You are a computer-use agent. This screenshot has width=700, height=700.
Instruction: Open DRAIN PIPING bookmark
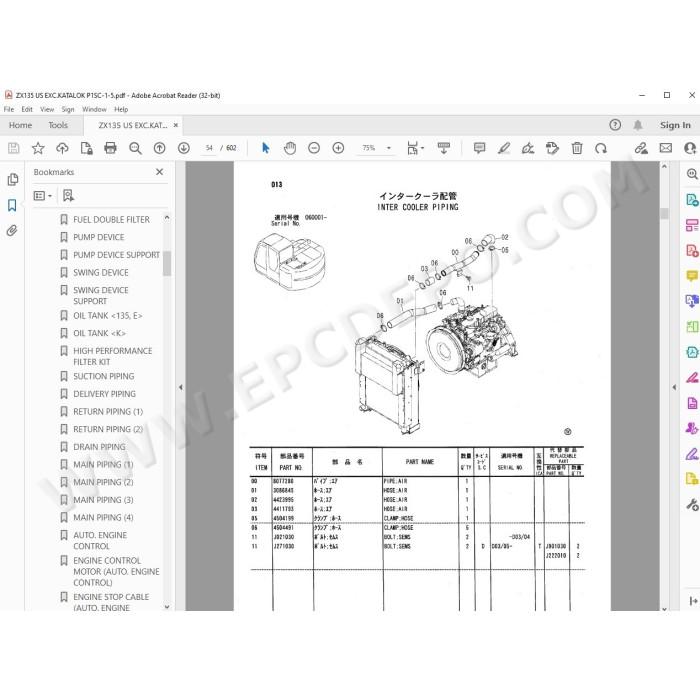click(x=99, y=447)
